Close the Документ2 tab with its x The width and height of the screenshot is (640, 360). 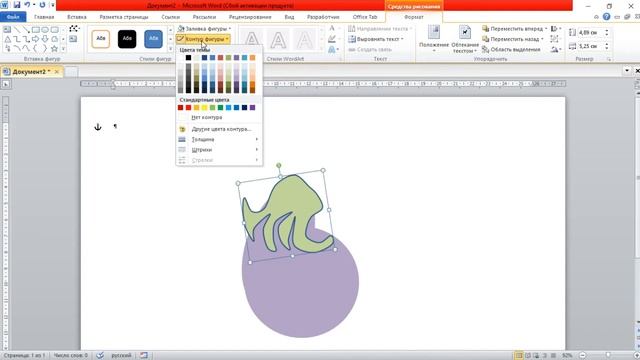coord(57,72)
